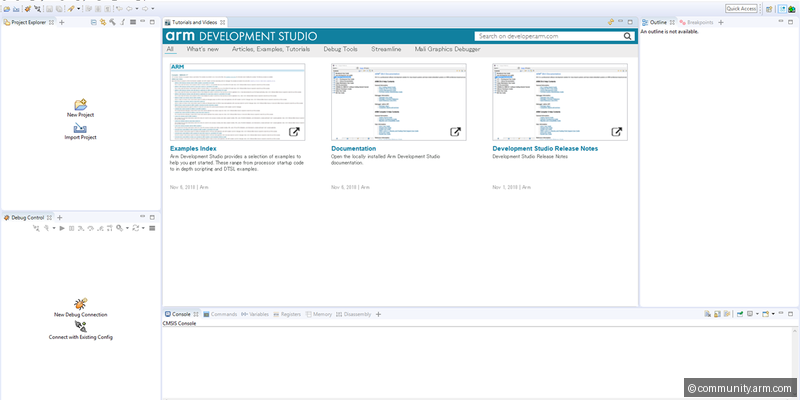
Task: Click Open Perspective icon near Quick Access
Action: click(769, 9)
